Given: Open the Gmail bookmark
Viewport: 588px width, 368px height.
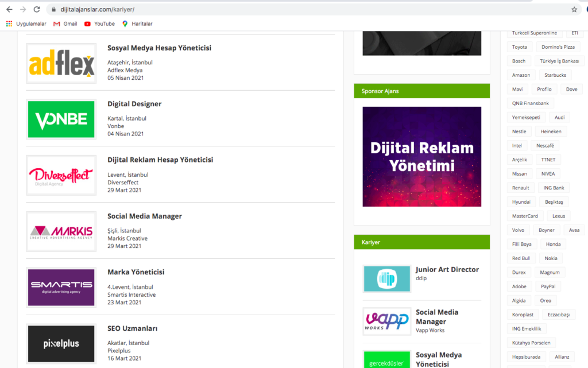Looking at the screenshot, I should click(65, 24).
